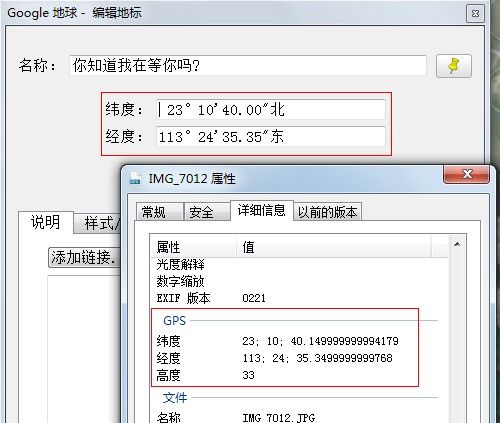Switch to the 样式 tab in placemark dialog
The height and width of the screenshot is (423, 500).
coord(97,223)
